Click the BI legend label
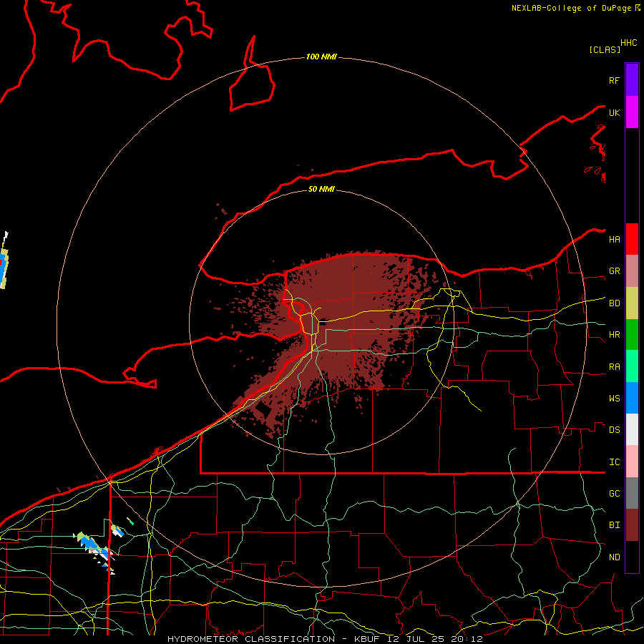The image size is (644, 644). point(615,525)
